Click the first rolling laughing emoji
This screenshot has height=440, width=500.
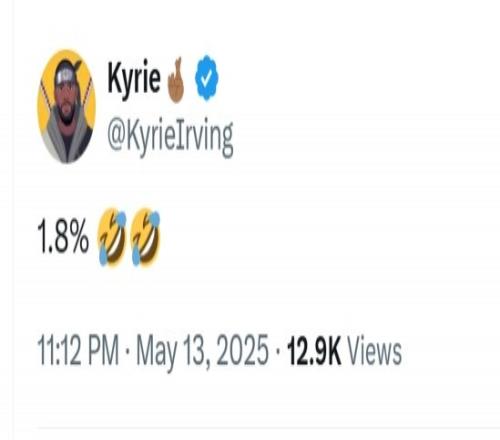tap(112, 237)
